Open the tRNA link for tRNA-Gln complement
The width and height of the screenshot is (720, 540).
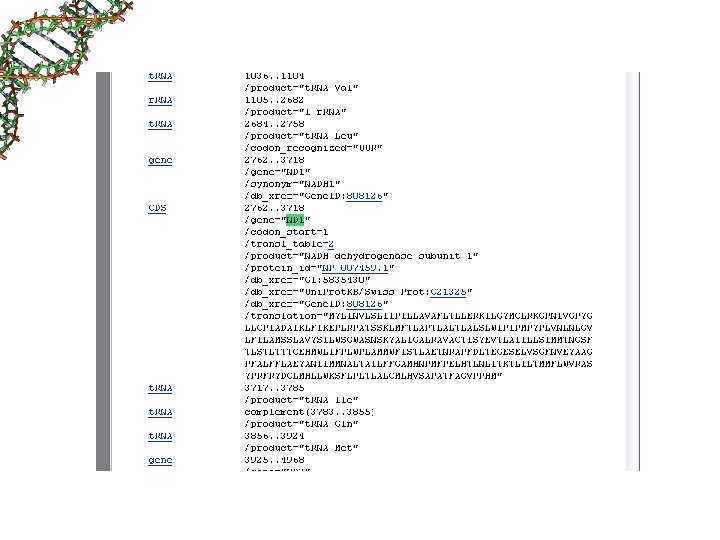(x=160, y=412)
